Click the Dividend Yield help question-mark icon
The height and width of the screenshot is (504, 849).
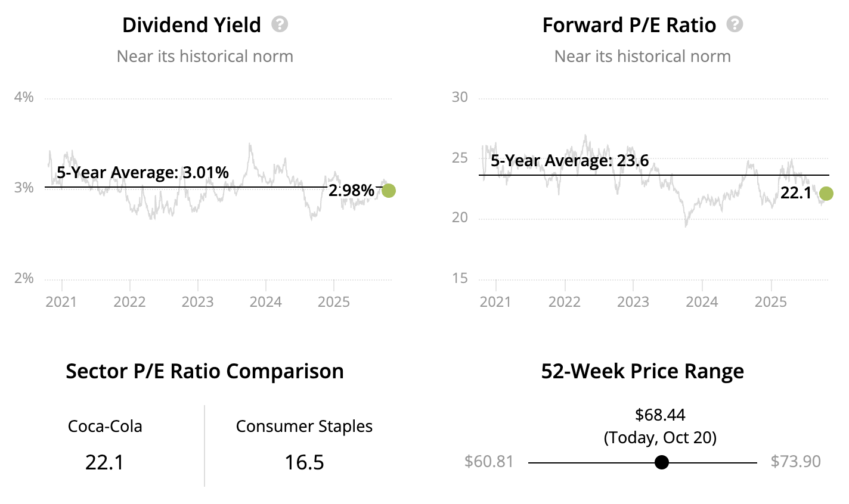pos(280,24)
